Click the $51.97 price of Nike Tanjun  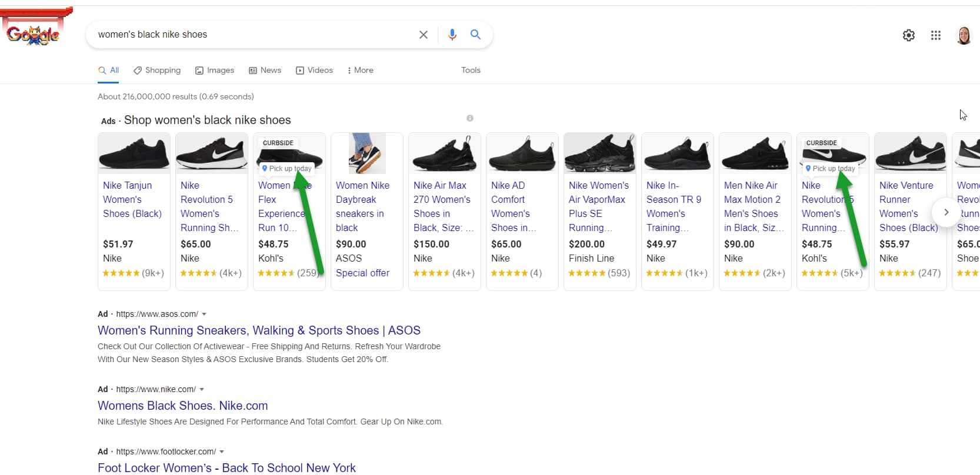tap(118, 244)
